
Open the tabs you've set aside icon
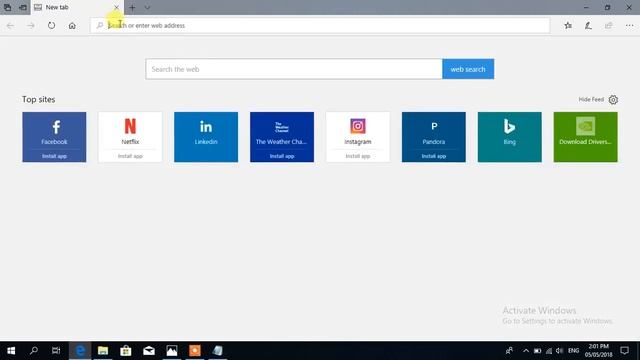pos(7,7)
